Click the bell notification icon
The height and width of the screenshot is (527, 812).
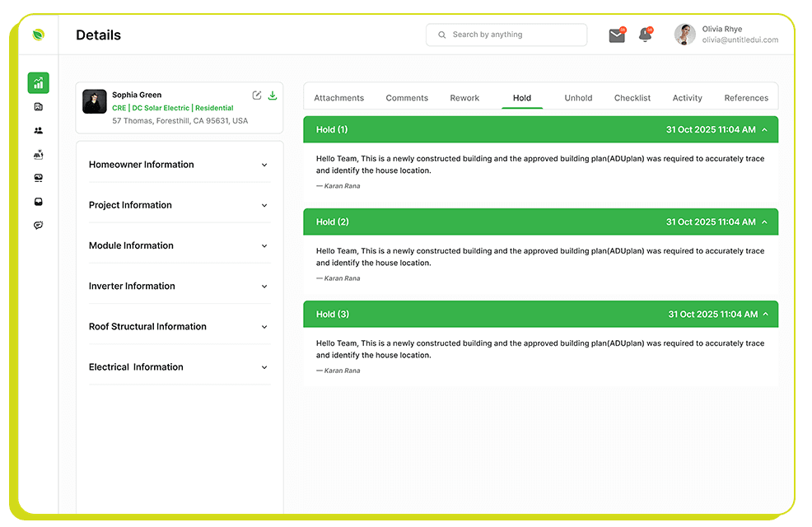coord(646,35)
